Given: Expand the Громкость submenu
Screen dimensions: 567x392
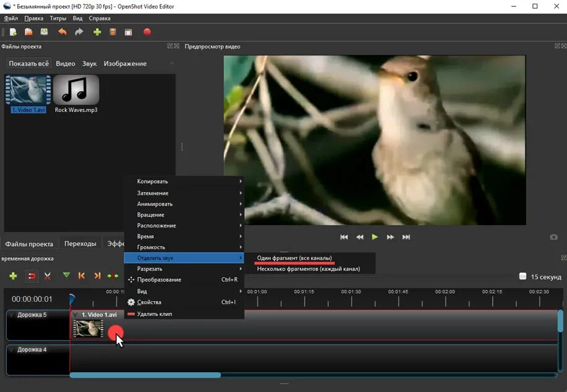Looking at the screenshot, I should [x=184, y=247].
